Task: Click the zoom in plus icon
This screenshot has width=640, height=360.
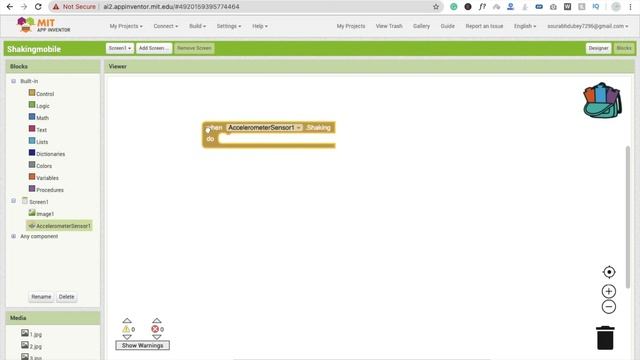Action: pos(609,291)
